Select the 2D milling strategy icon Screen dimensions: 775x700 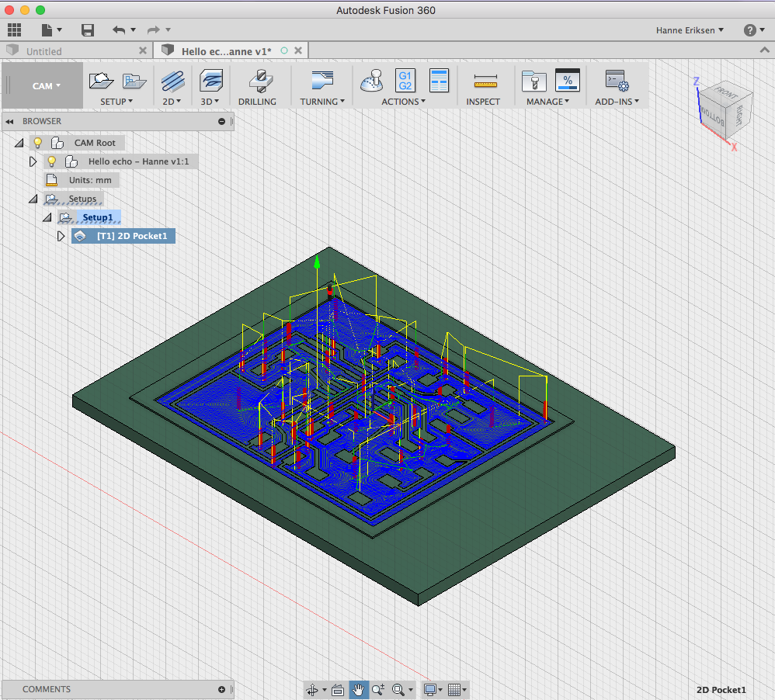172,81
